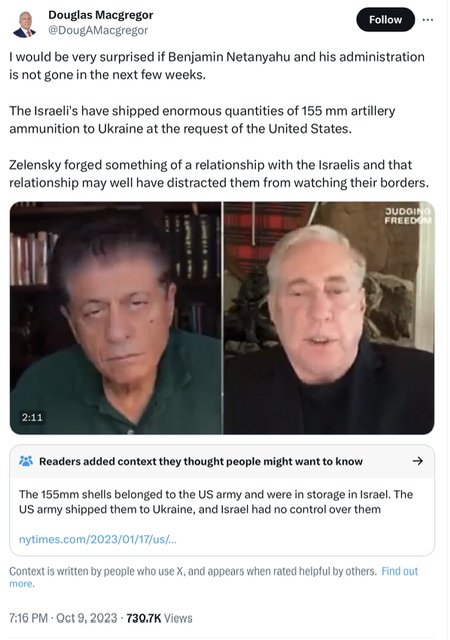This screenshot has width=450, height=640.
Task: Play the embedded Judging Freedom video
Action: tap(222, 318)
